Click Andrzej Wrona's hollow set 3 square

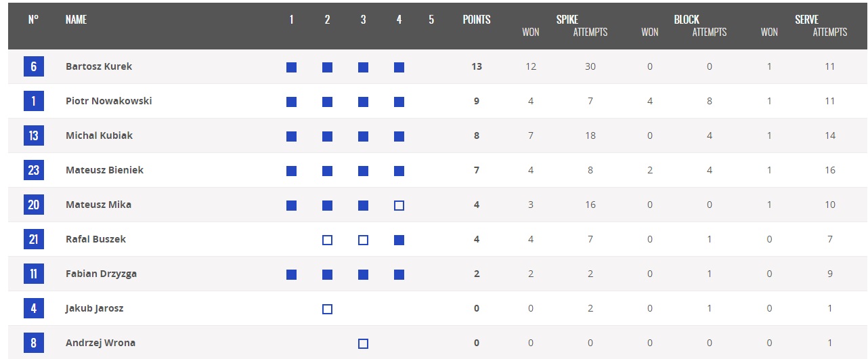(x=363, y=343)
